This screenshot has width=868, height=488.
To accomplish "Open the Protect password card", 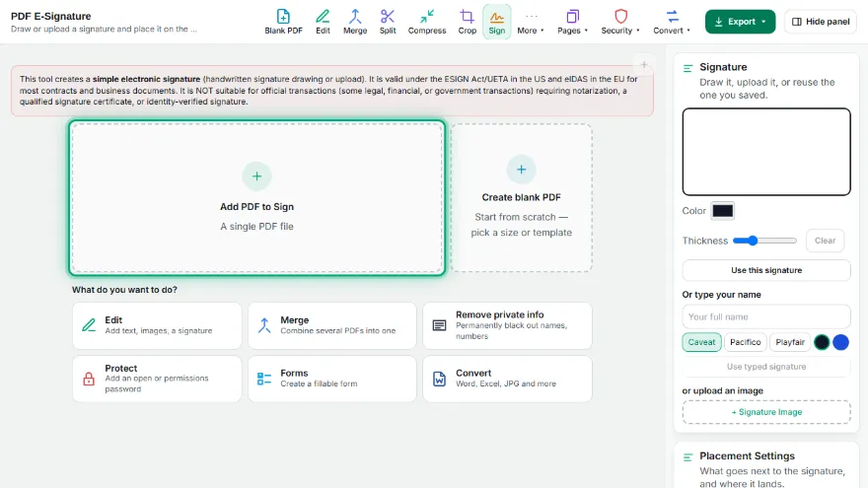I will point(157,379).
